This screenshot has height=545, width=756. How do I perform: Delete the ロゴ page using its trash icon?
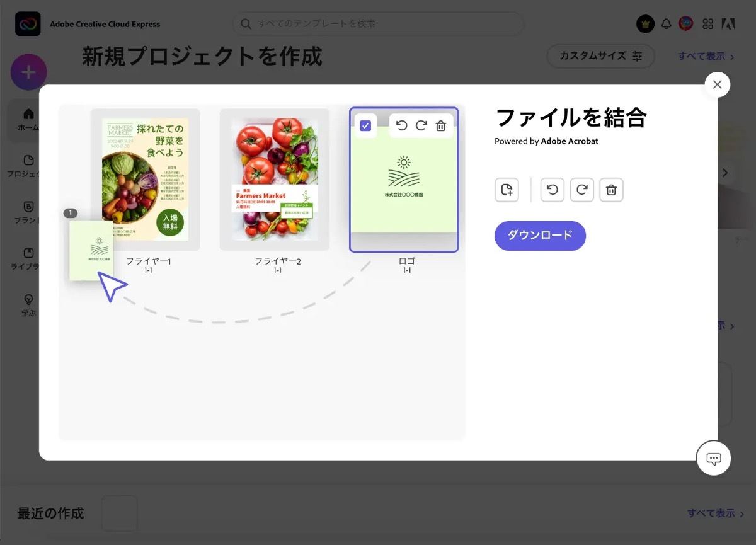coord(441,125)
